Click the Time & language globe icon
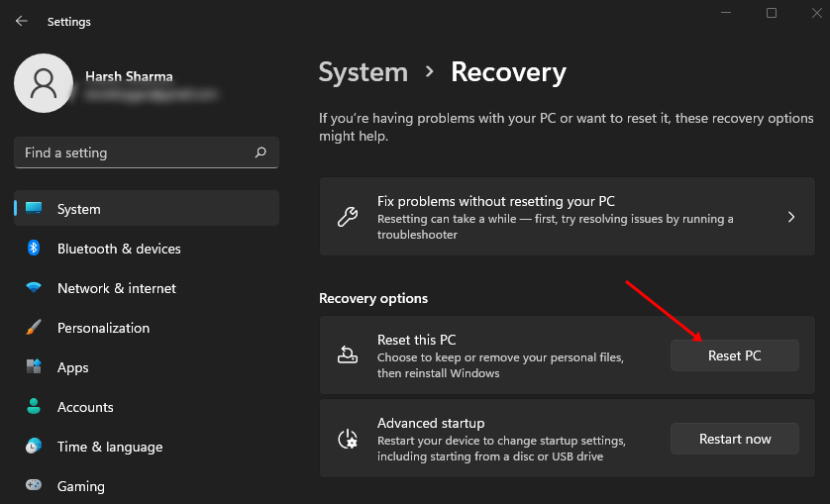This screenshot has width=830, height=504. click(x=34, y=447)
